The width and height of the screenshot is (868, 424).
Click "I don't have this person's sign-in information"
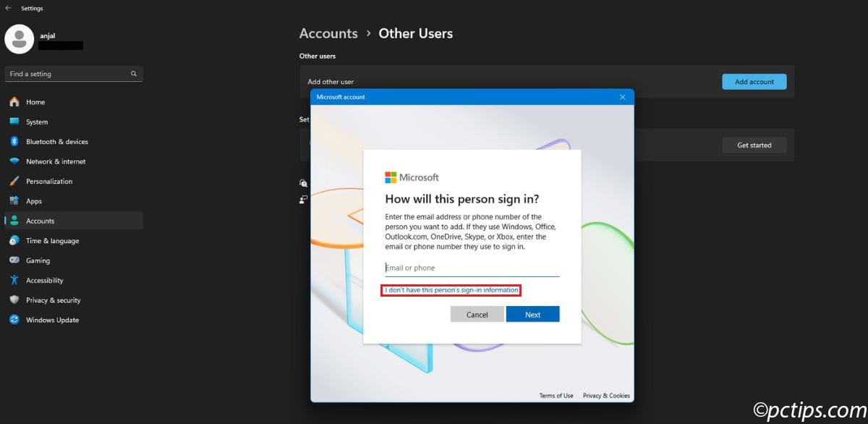[x=451, y=290]
